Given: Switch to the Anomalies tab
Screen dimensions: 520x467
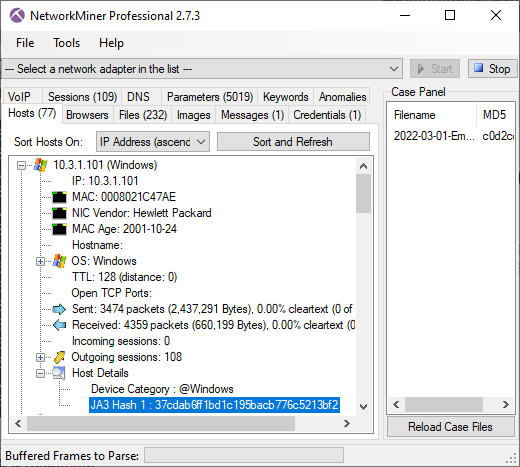Looking at the screenshot, I should [342, 97].
